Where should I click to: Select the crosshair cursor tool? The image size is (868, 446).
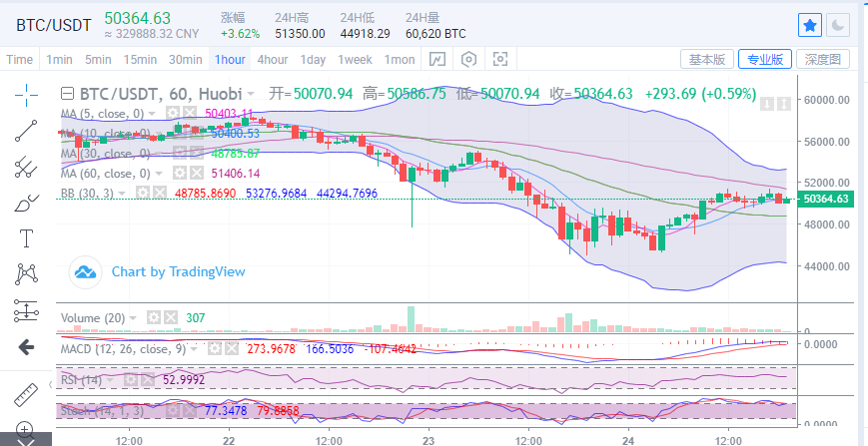[26, 95]
